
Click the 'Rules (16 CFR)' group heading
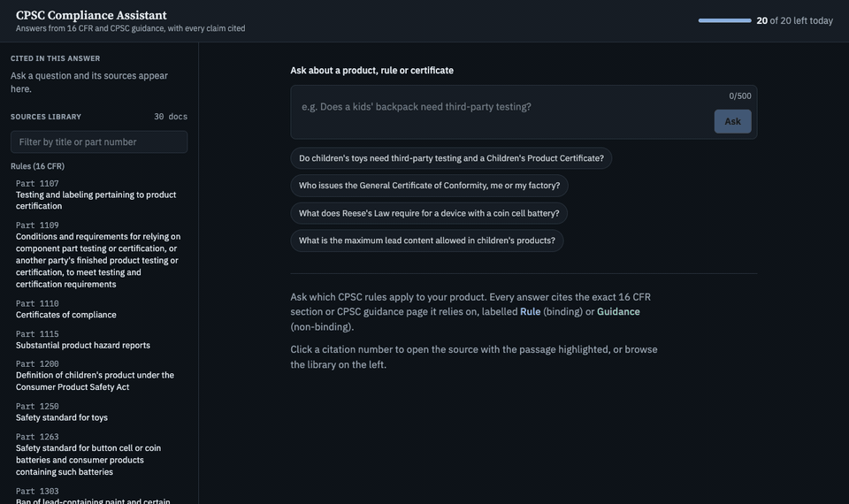pyautogui.click(x=37, y=166)
